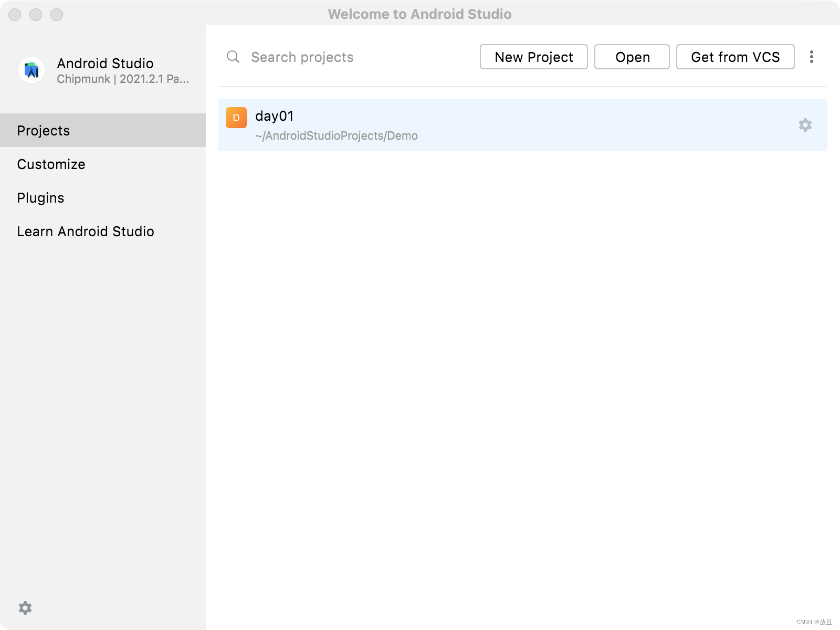Click the ~/AndroidStudioProjects/Demo path text
Viewport: 840px width, 630px height.
337,136
